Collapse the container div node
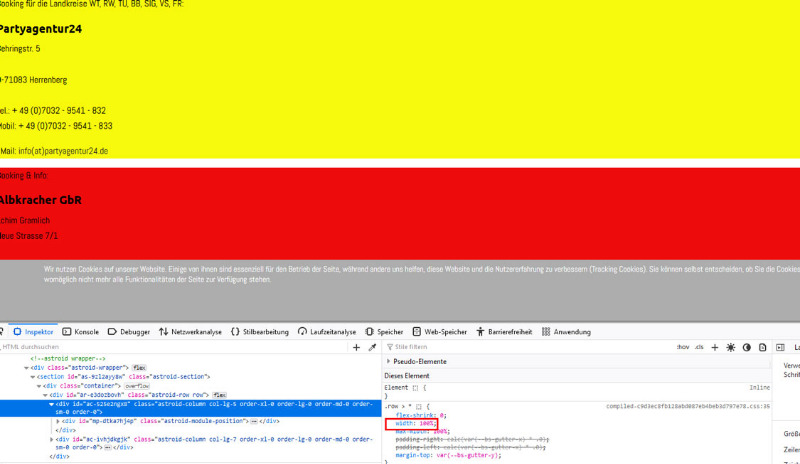 (x=39, y=386)
